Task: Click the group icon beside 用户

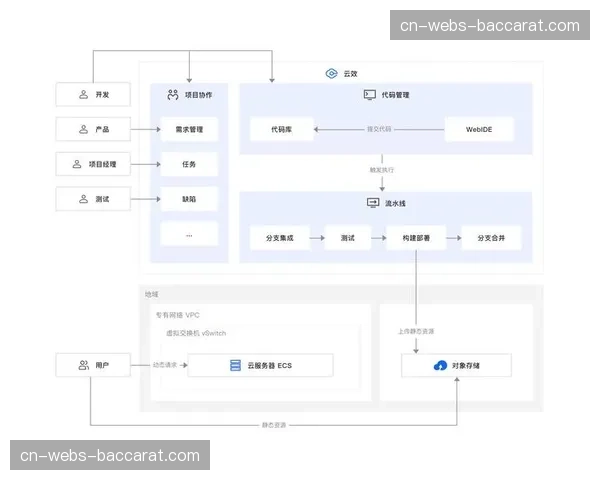Action: coord(83,366)
